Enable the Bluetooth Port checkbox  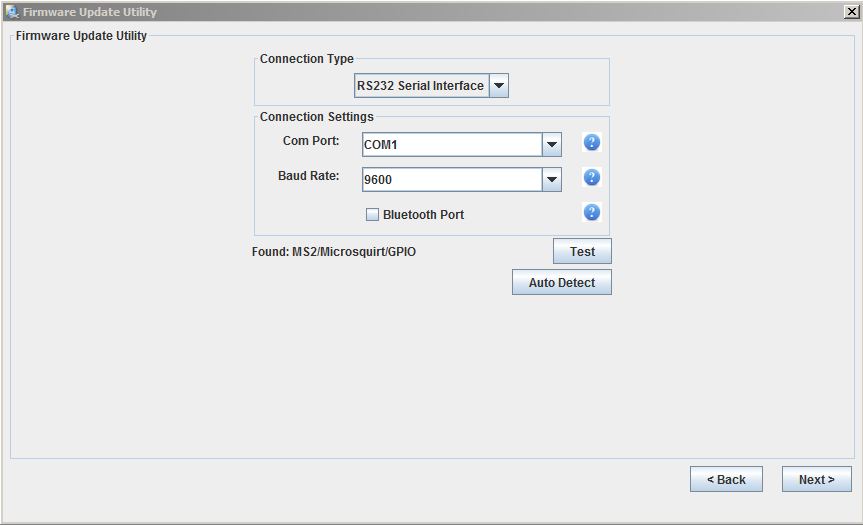tap(372, 214)
